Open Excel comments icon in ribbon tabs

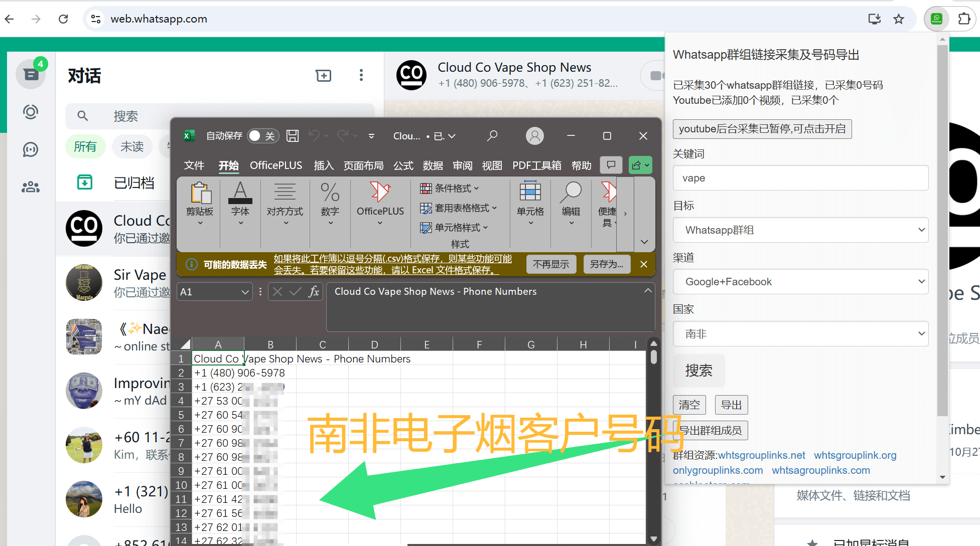(x=611, y=165)
